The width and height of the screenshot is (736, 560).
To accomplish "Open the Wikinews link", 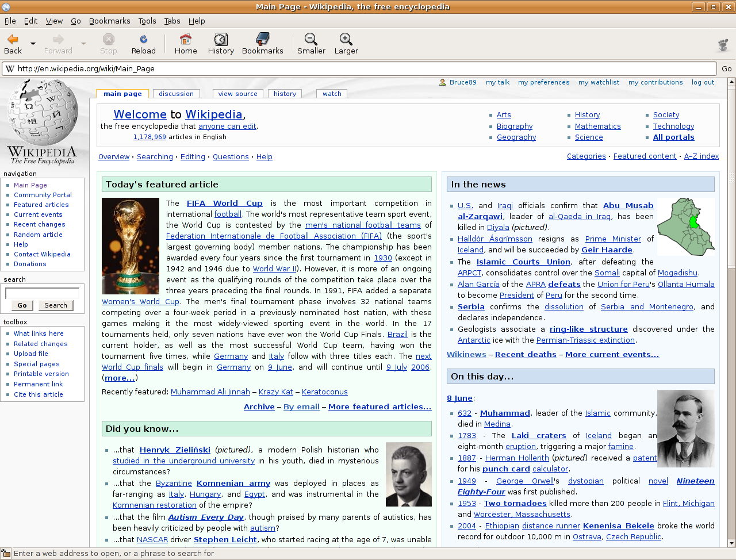I will click(466, 354).
